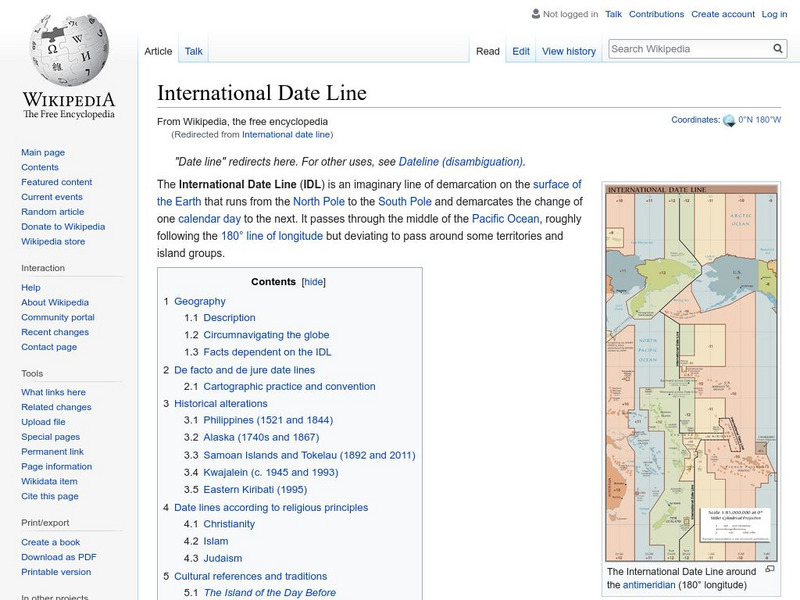This screenshot has height=600, width=800.
Task: Select Download as PDF in sidebar
Action: 59,557
